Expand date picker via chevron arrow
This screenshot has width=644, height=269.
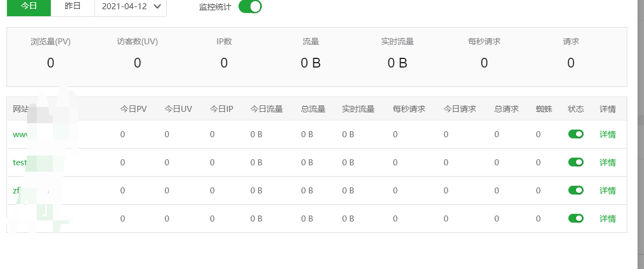click(157, 6)
